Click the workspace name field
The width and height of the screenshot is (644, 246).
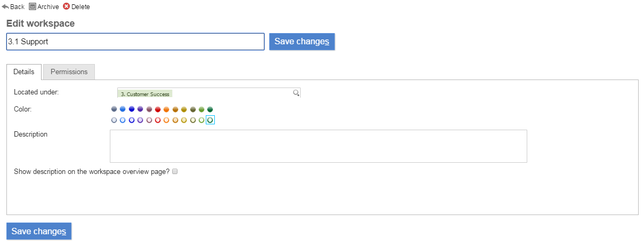tap(135, 42)
